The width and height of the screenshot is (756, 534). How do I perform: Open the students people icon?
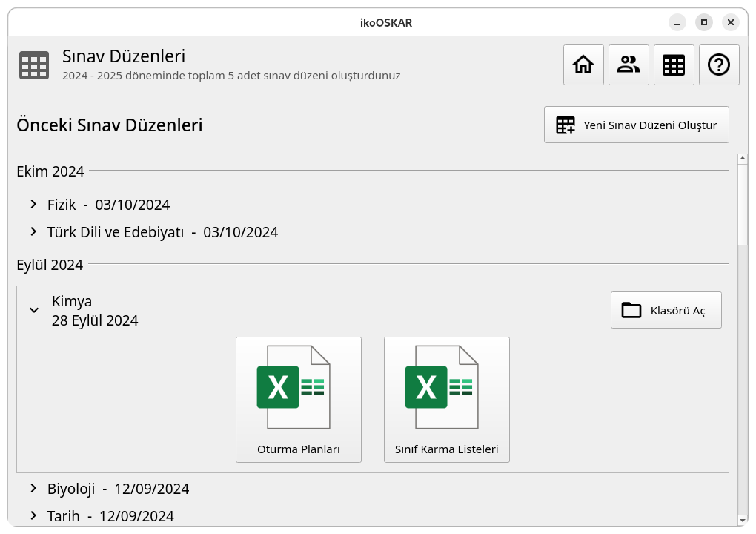pos(629,65)
